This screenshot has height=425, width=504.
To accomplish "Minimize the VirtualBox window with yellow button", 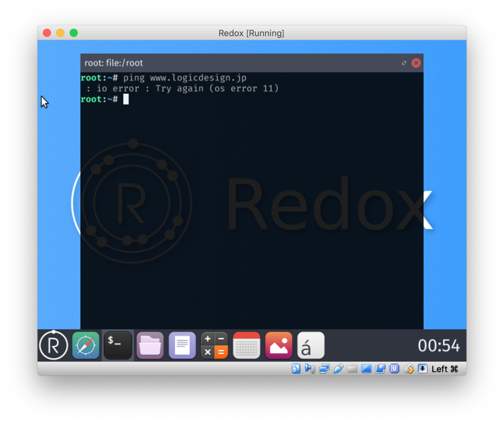I will click(x=60, y=33).
